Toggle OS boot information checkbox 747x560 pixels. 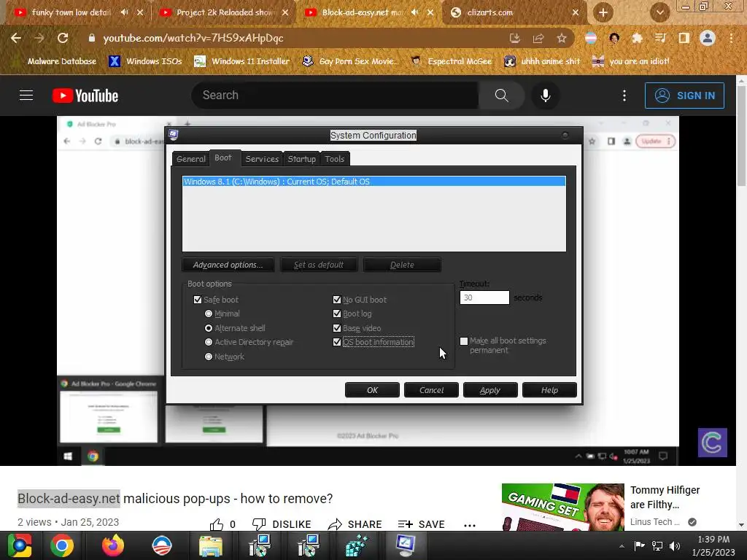337,342
